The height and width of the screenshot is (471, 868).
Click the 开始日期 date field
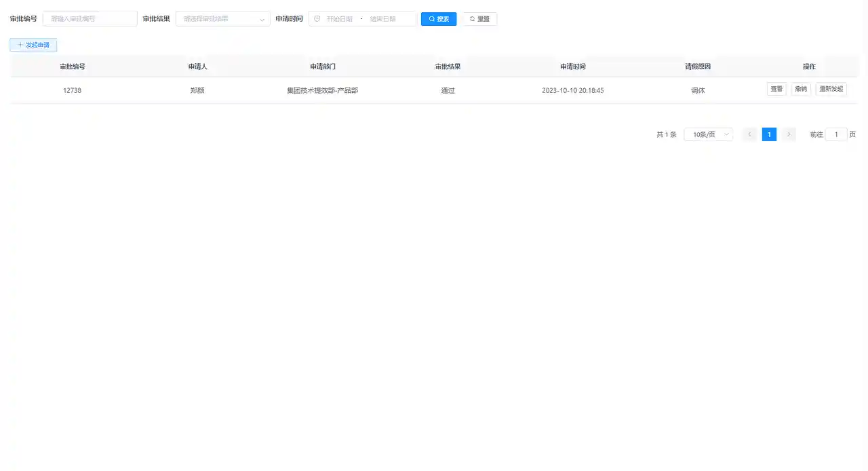point(339,19)
